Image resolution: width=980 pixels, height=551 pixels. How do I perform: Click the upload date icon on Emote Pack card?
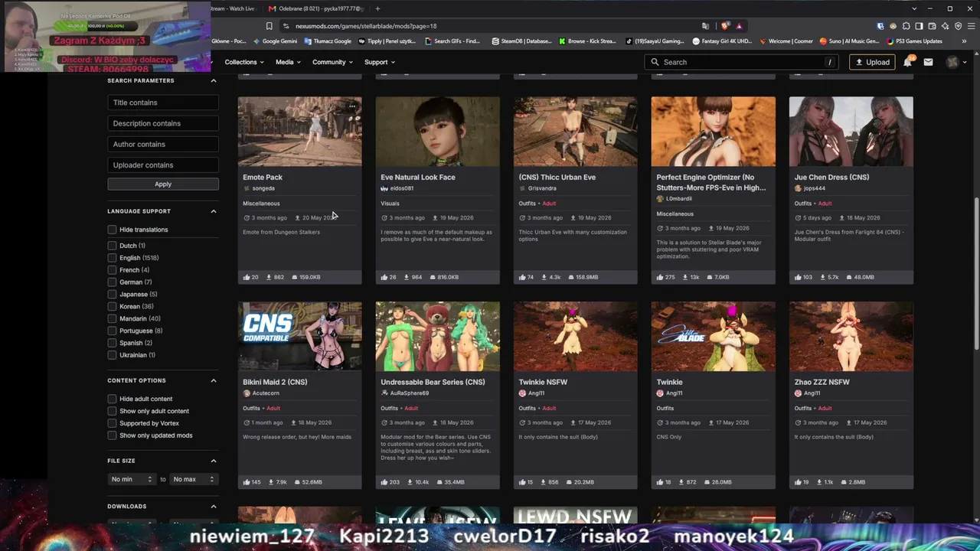(x=298, y=217)
